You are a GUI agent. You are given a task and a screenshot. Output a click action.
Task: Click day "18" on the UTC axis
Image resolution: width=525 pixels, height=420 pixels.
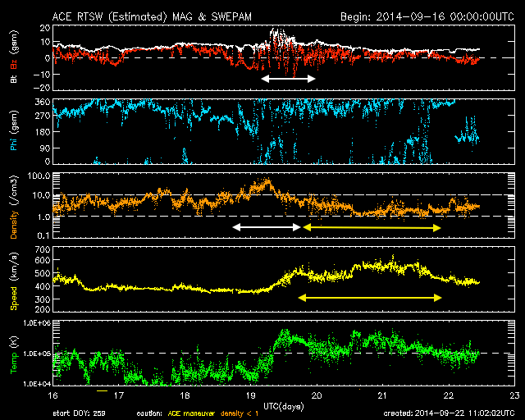[185, 395]
